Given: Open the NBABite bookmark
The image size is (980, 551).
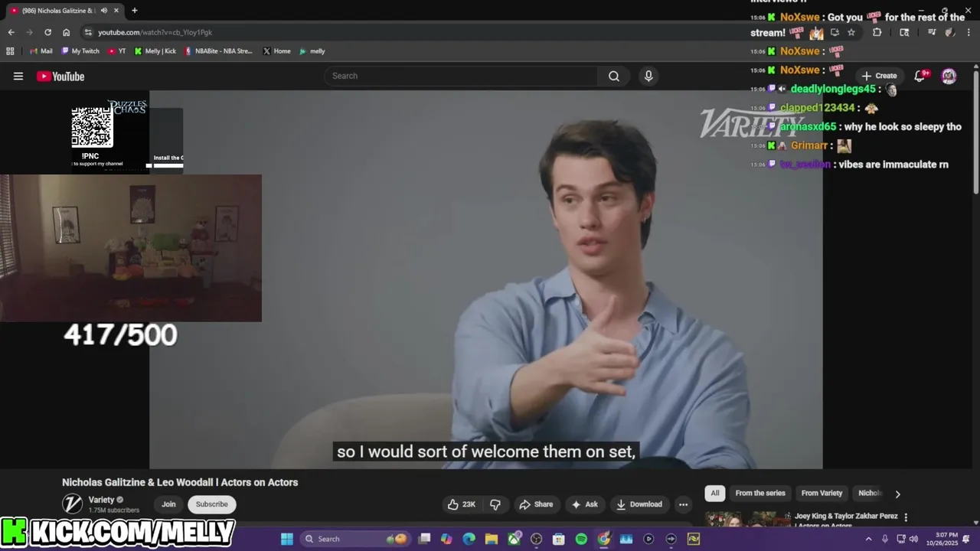Looking at the screenshot, I should click(218, 51).
